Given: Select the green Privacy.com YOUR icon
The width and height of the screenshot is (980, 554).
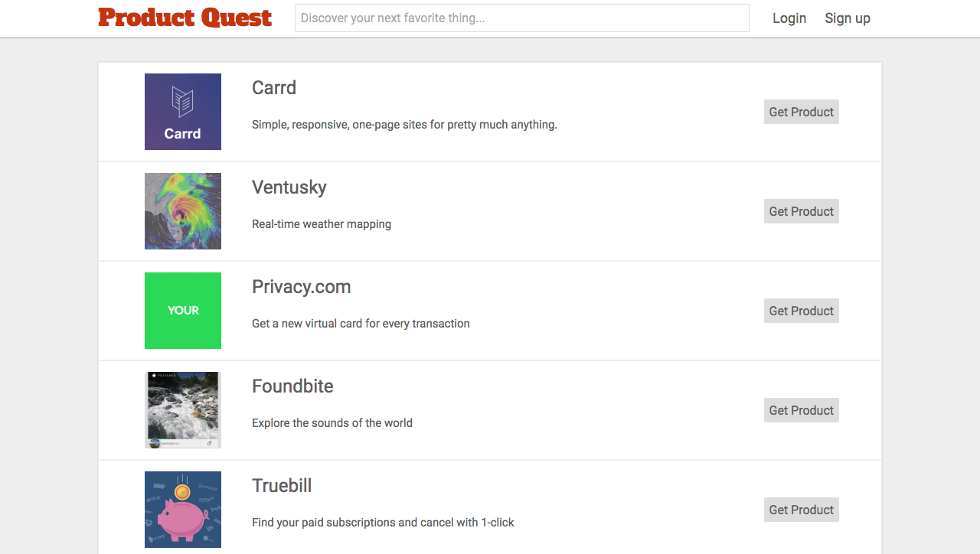Looking at the screenshot, I should point(183,311).
